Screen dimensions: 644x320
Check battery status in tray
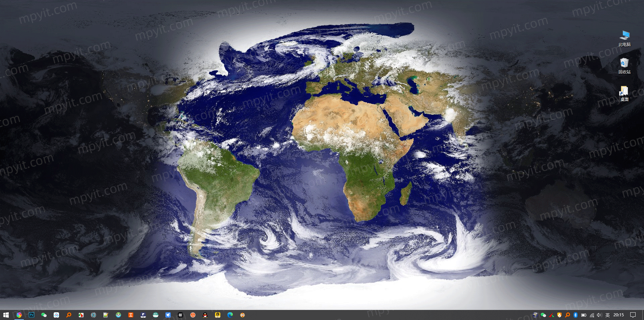(584, 315)
